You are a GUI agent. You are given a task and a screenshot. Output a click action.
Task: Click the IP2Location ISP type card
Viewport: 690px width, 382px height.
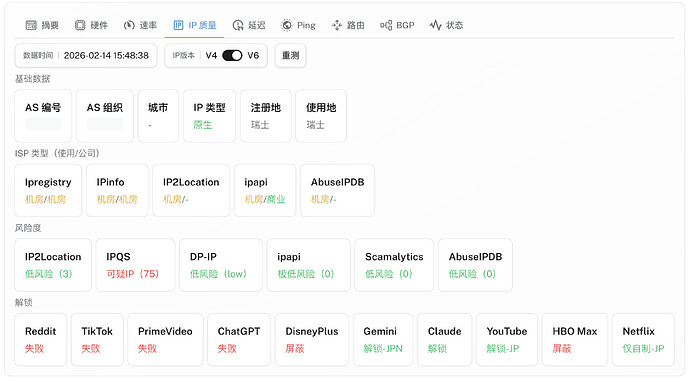(191, 191)
